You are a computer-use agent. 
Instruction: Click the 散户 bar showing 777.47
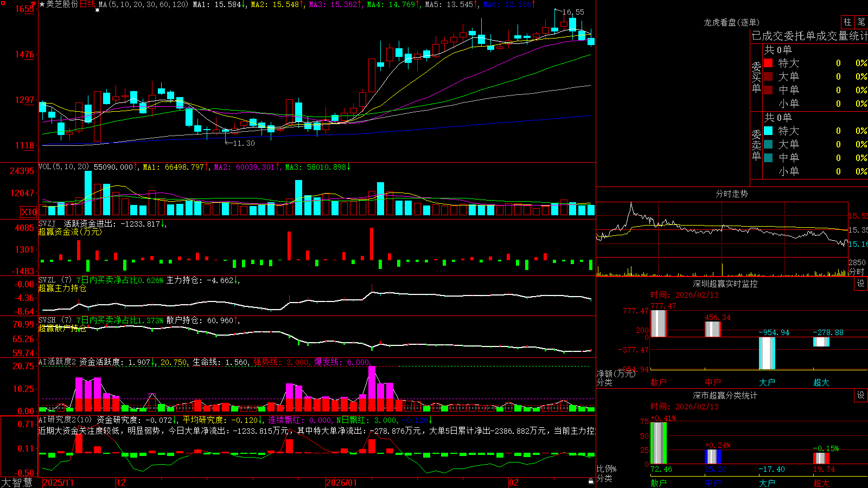659,323
